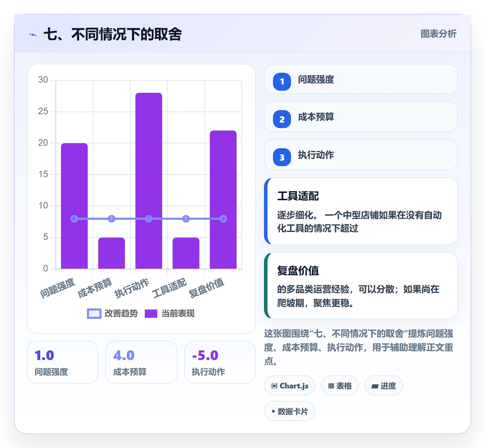The image size is (485, 448).
Task: Click number badge 1 for 问题强度
Action: [x=282, y=81]
